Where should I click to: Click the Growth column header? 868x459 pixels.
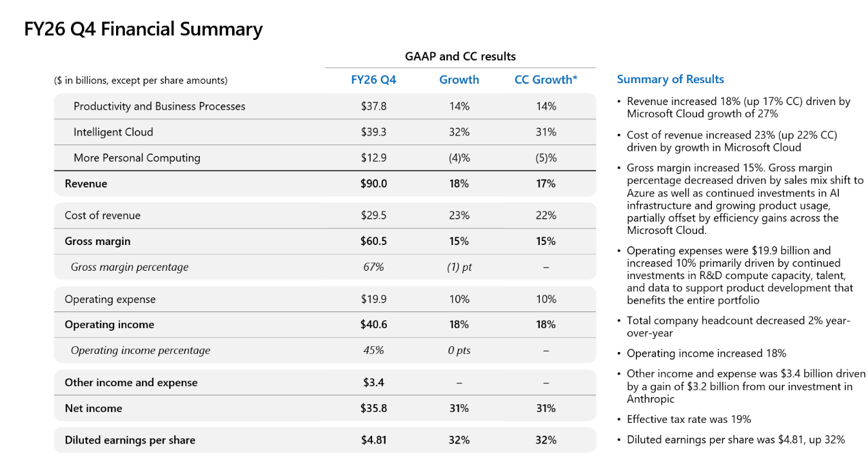coord(459,79)
